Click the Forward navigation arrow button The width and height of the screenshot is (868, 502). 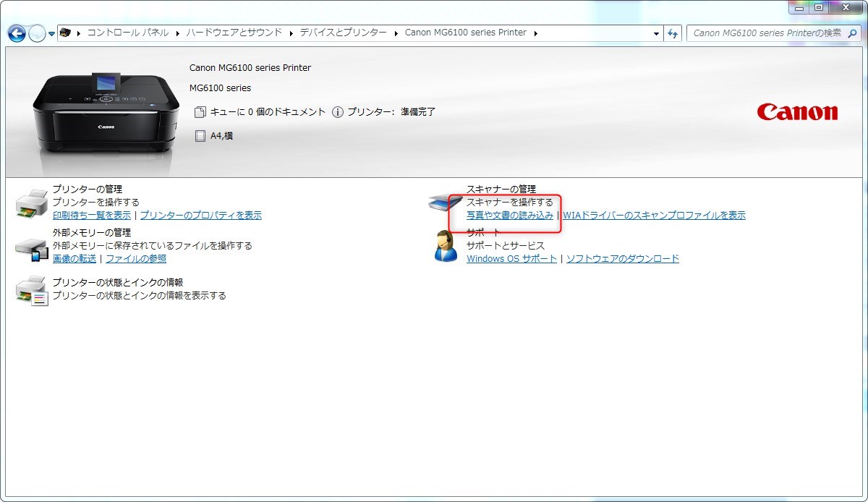pyautogui.click(x=36, y=33)
